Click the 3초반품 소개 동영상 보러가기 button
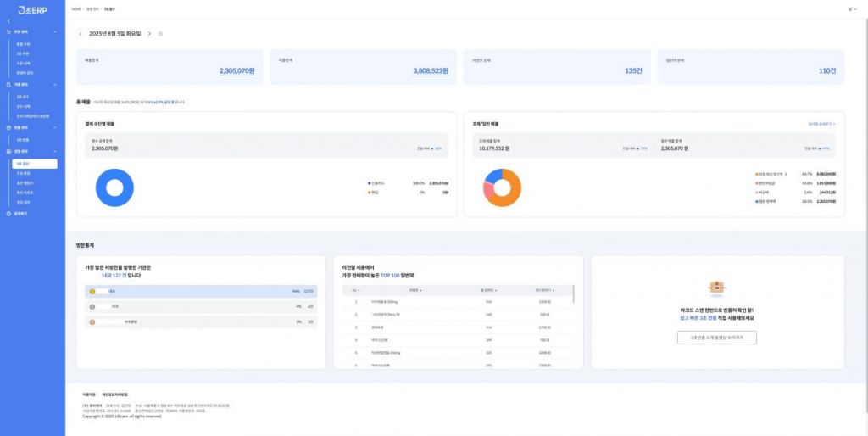 [x=716, y=338]
